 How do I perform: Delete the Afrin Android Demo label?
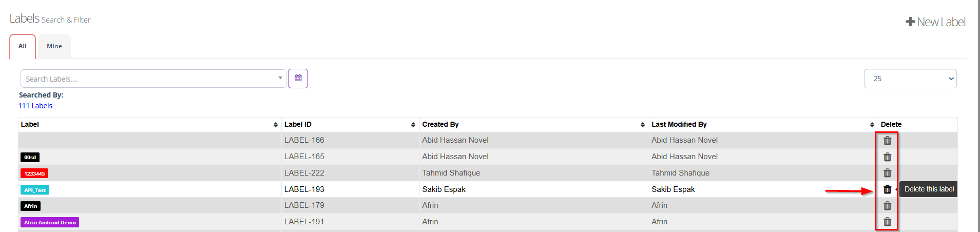tap(887, 222)
